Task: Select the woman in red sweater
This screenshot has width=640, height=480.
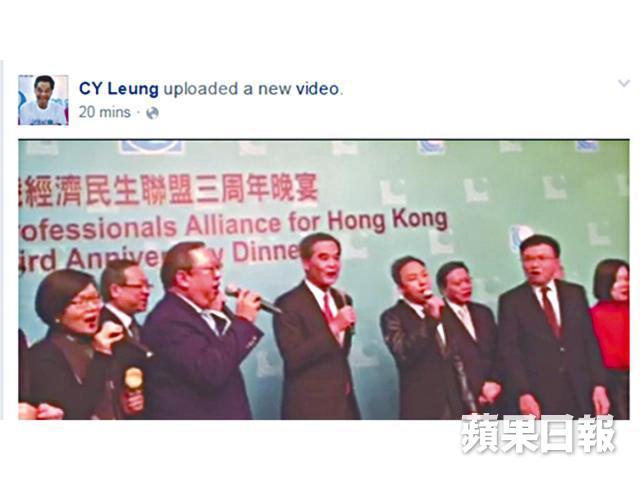Action: pyautogui.click(x=611, y=339)
